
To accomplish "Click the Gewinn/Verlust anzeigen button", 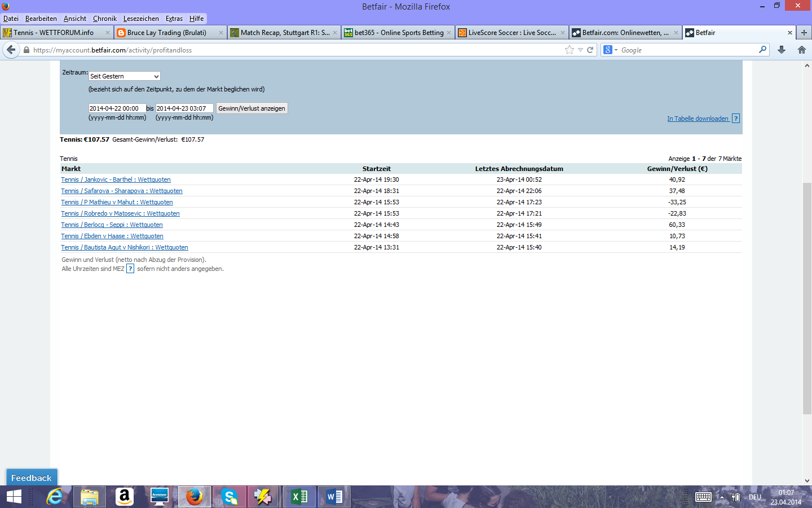I will pyautogui.click(x=252, y=108).
